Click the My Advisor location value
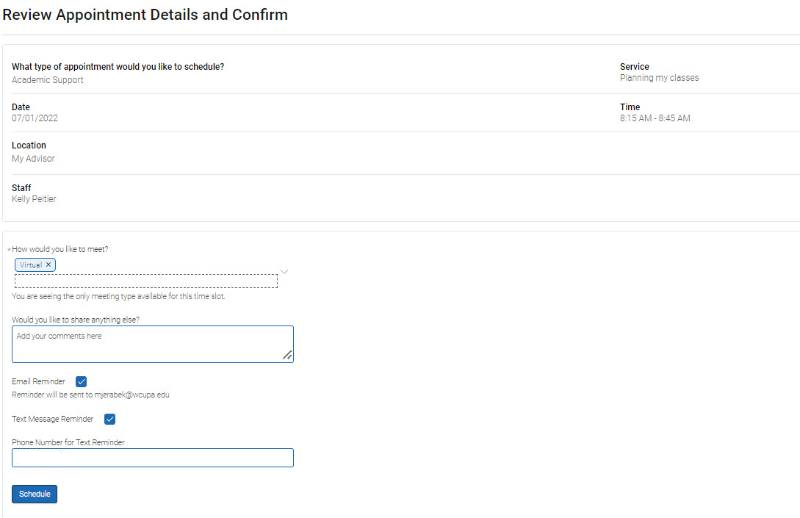This screenshot has width=800, height=518. click(x=33, y=158)
